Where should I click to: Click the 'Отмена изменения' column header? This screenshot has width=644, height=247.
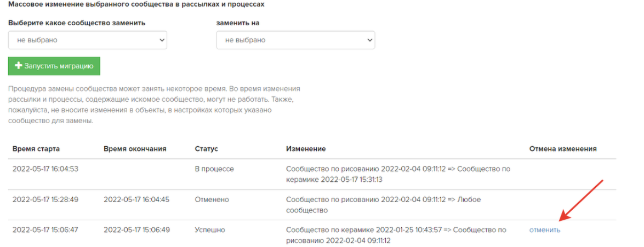[x=563, y=148]
